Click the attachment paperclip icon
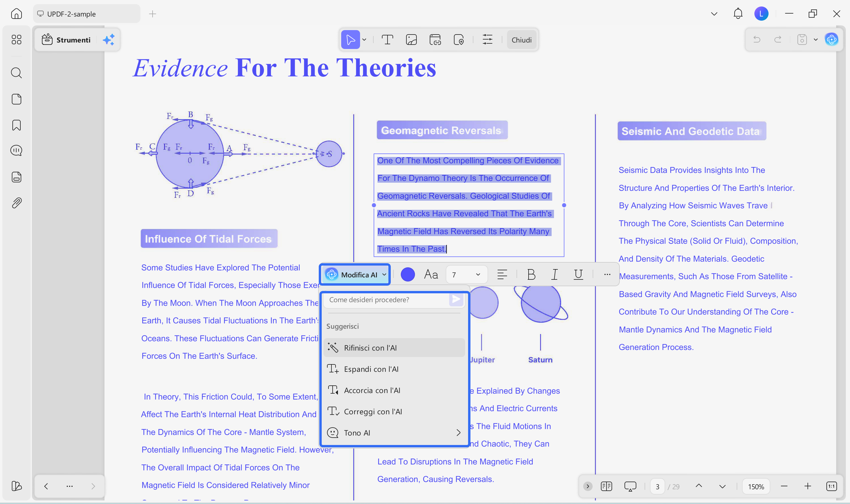 16,203
